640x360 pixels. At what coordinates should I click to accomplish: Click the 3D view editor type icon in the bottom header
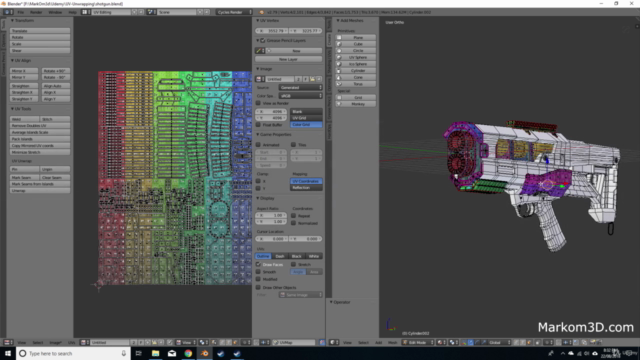[x=333, y=342]
